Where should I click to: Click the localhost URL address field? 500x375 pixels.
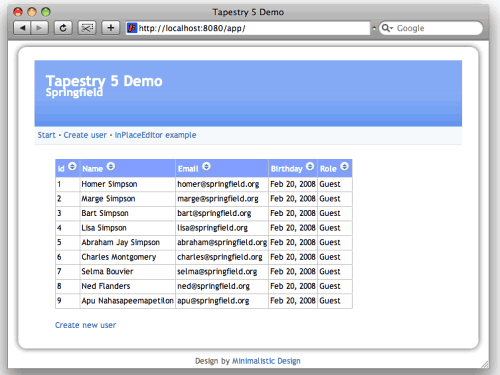click(x=253, y=28)
